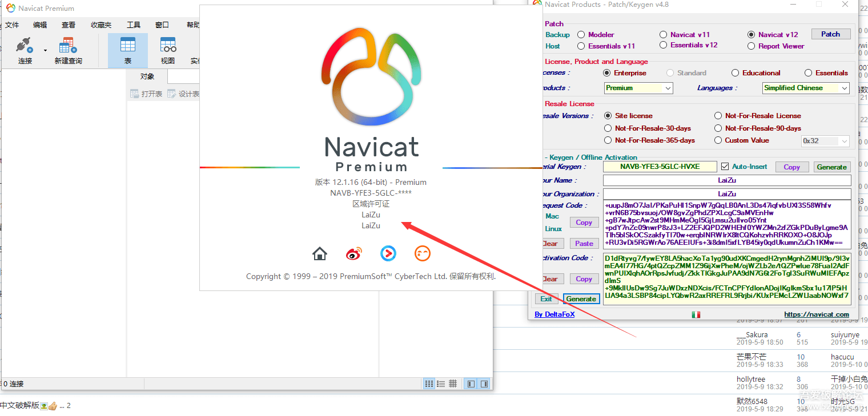Select the Essentials v11 radio button
Image resolution: width=868 pixels, height=416 pixels.
click(581, 46)
